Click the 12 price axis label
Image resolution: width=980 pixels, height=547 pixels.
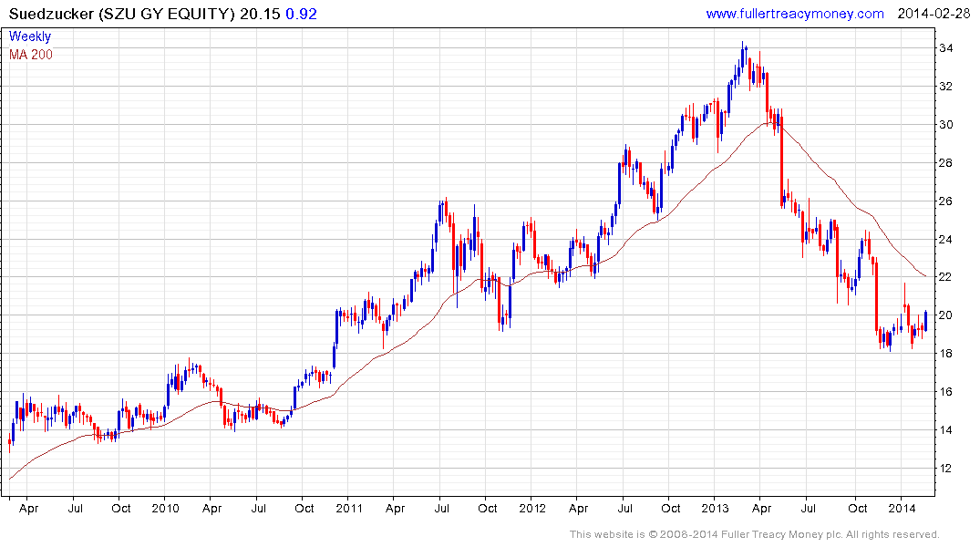tap(945, 468)
